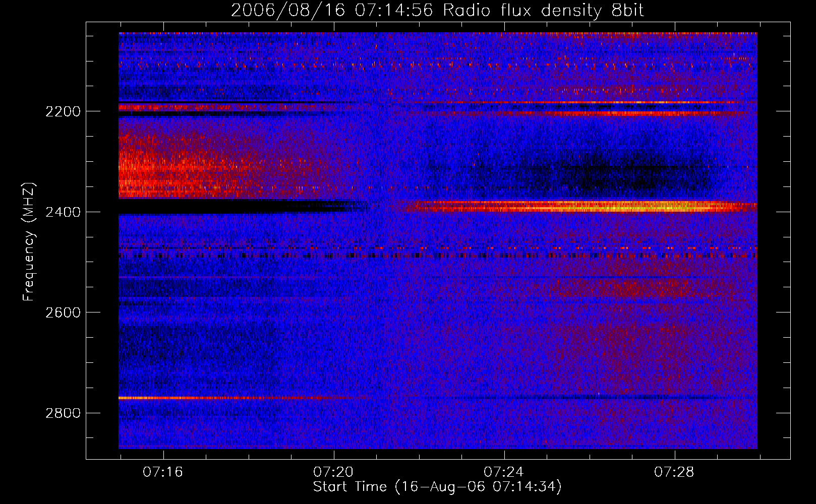Click the 2200 frequency tick label
The width and height of the screenshot is (816, 504).
(63, 111)
